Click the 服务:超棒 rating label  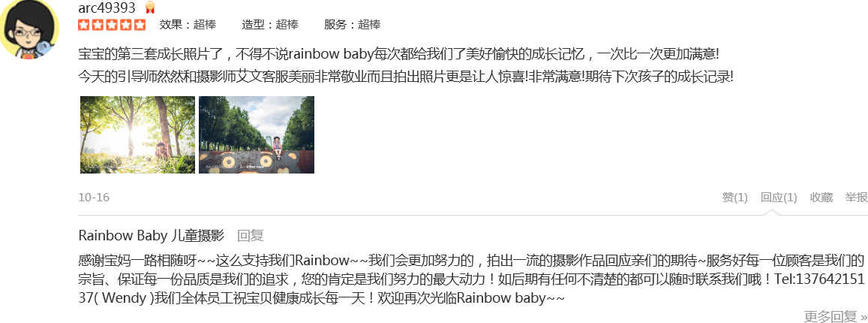(x=353, y=24)
